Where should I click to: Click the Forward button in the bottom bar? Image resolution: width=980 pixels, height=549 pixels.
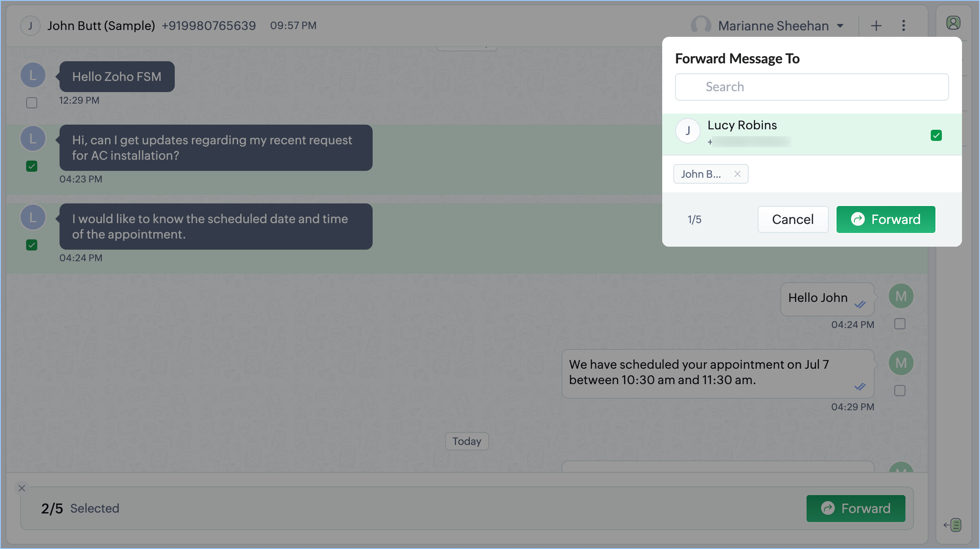(x=855, y=508)
